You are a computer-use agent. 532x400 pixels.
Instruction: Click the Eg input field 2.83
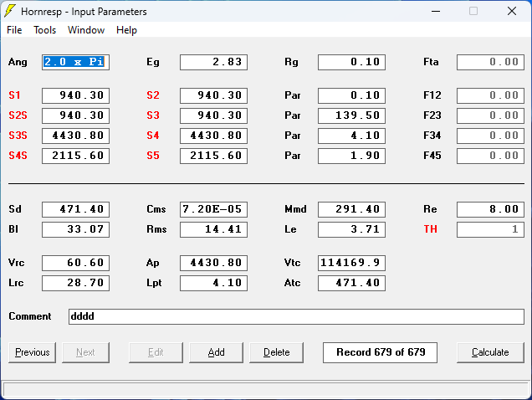214,62
